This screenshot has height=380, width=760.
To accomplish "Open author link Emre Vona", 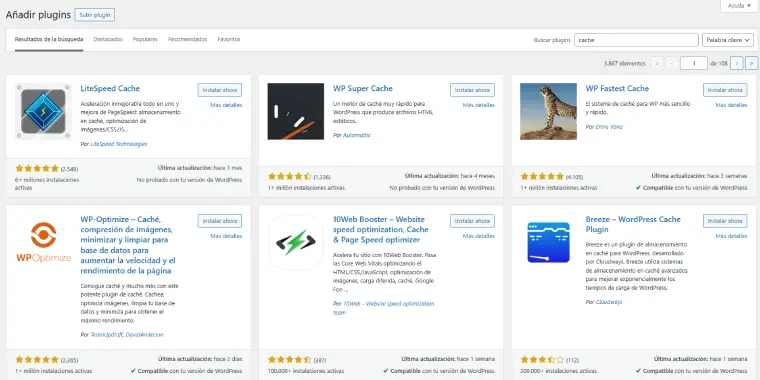I will coord(609,127).
